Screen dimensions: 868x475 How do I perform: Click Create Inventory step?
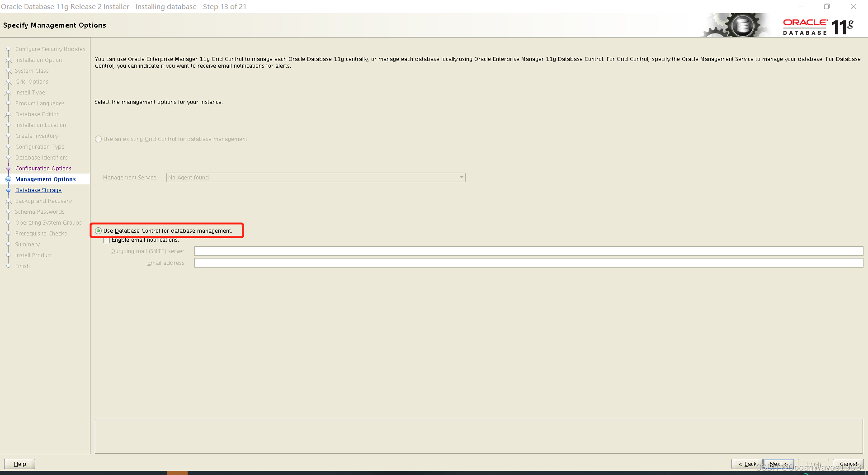(37, 136)
